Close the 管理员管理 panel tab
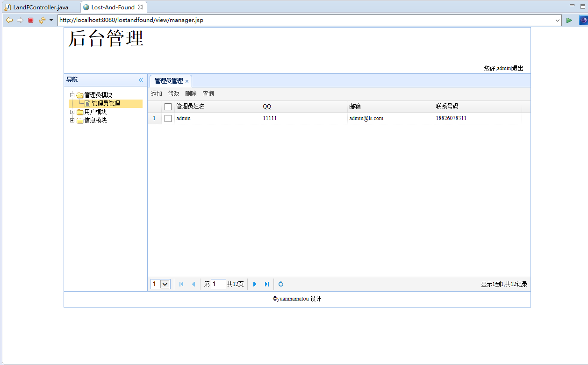Screen dimensions: 588x365 [x=187, y=81]
